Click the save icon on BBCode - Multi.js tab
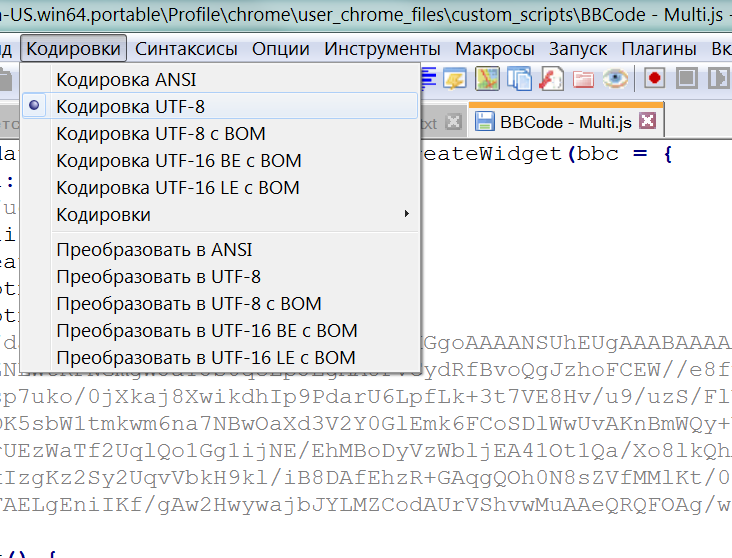 [x=485, y=122]
